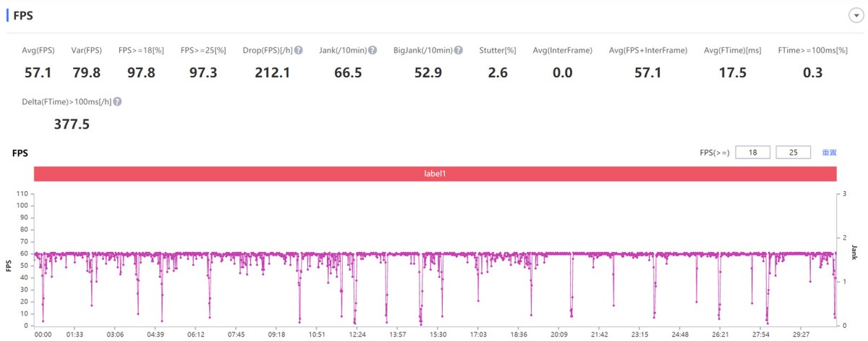The height and width of the screenshot is (341, 868).
Task: Select the red label1 bar
Action: point(435,174)
